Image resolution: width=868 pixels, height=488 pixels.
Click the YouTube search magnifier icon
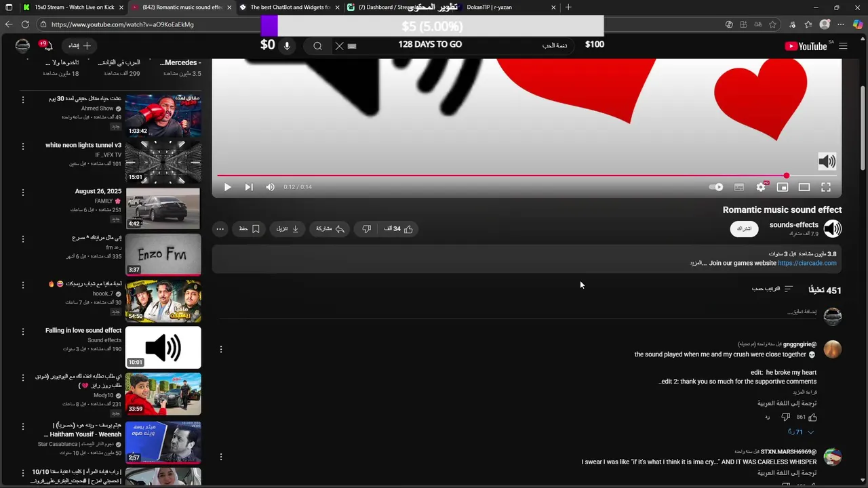[317, 46]
